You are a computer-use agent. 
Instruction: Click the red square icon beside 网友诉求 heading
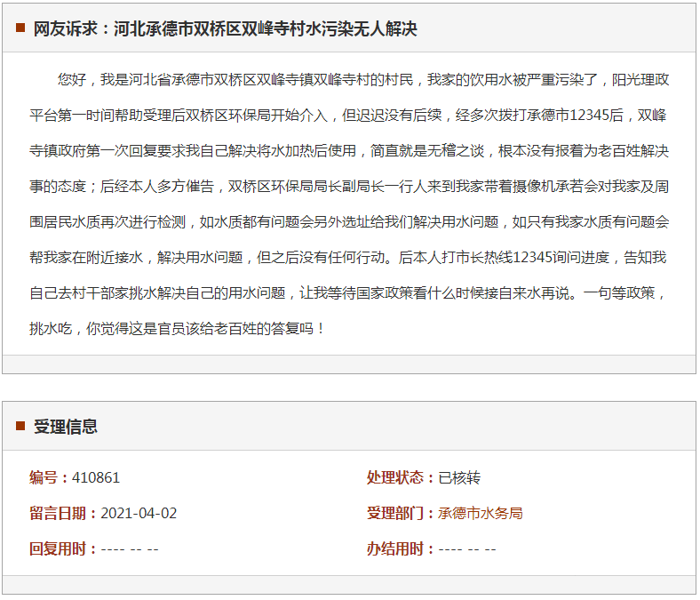[20, 28]
